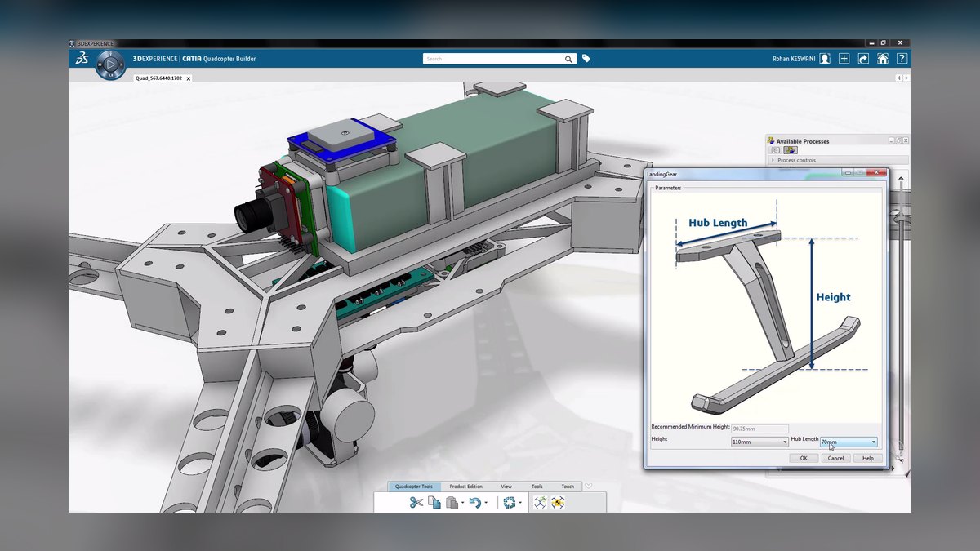Switch to the View tab
Viewport: 980px width, 551px height.
pos(506,487)
